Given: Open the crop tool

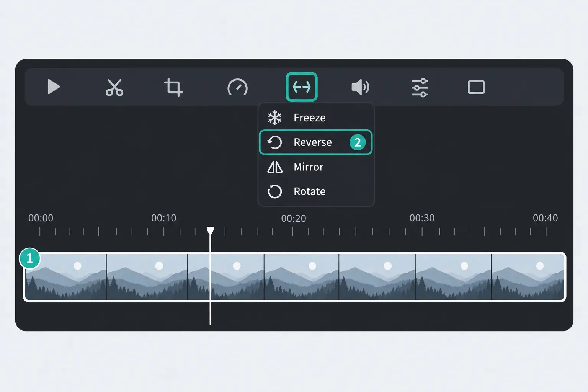Looking at the screenshot, I should 173,87.
